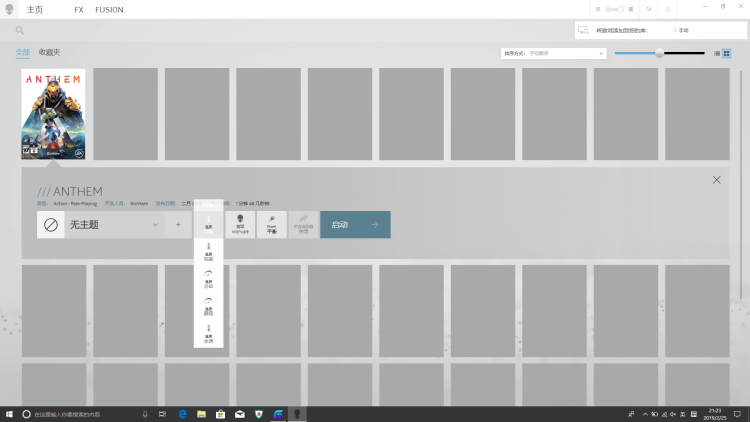This screenshot has width=750, height=422.
Task: Open Task View from the taskbar
Action: point(163,414)
